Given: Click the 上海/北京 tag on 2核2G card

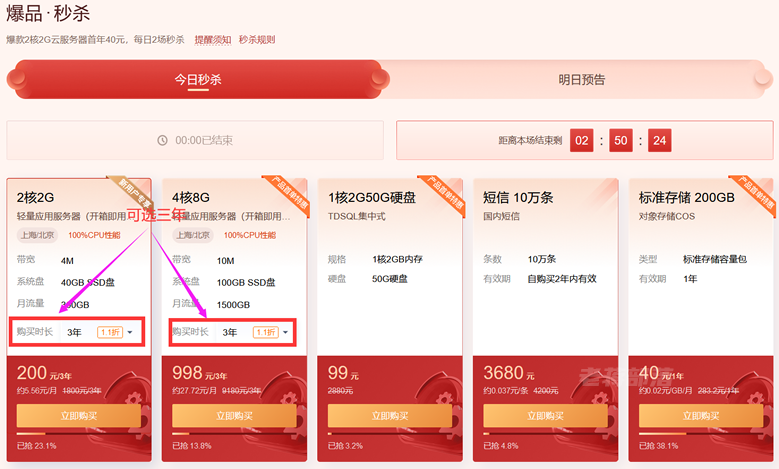Looking at the screenshot, I should point(37,235).
